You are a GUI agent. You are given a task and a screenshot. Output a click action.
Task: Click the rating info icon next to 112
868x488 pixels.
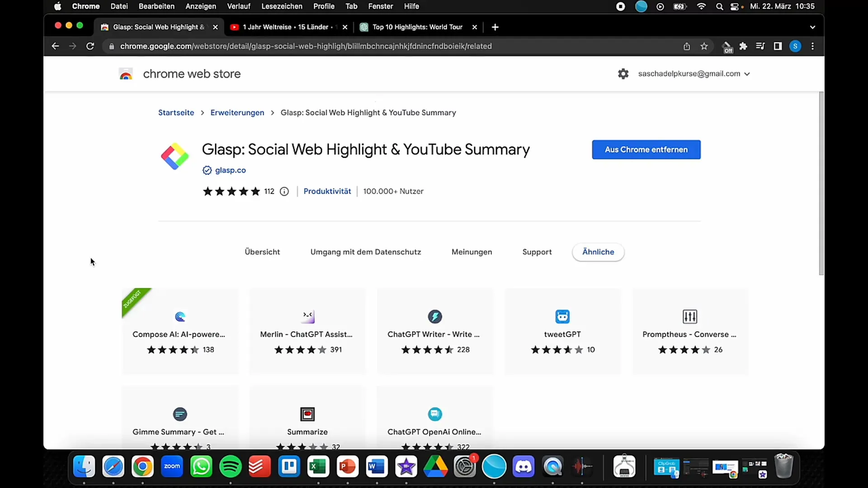(x=284, y=191)
